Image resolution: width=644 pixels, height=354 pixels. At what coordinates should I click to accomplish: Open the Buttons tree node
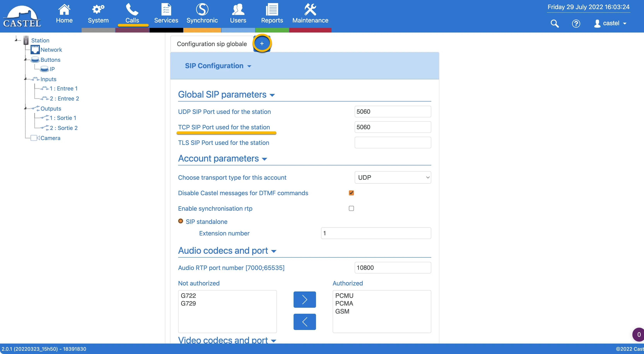pos(50,60)
